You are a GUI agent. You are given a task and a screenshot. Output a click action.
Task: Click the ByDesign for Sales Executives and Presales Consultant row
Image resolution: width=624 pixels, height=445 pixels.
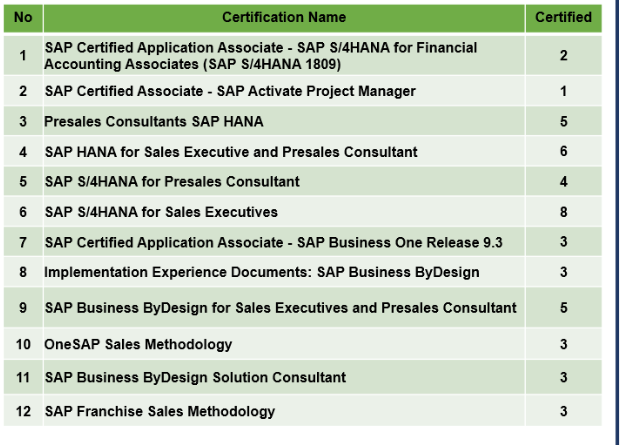[280, 308]
